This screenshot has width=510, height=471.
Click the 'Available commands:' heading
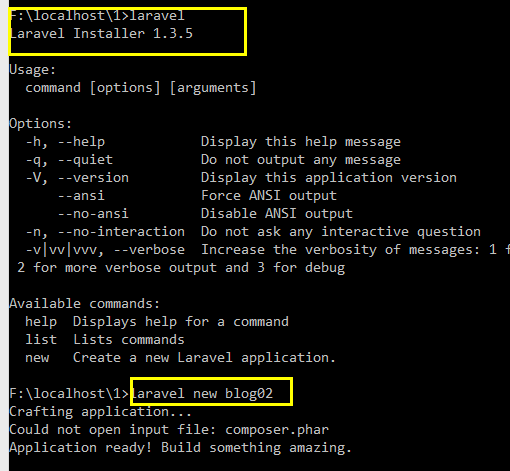pos(85,304)
